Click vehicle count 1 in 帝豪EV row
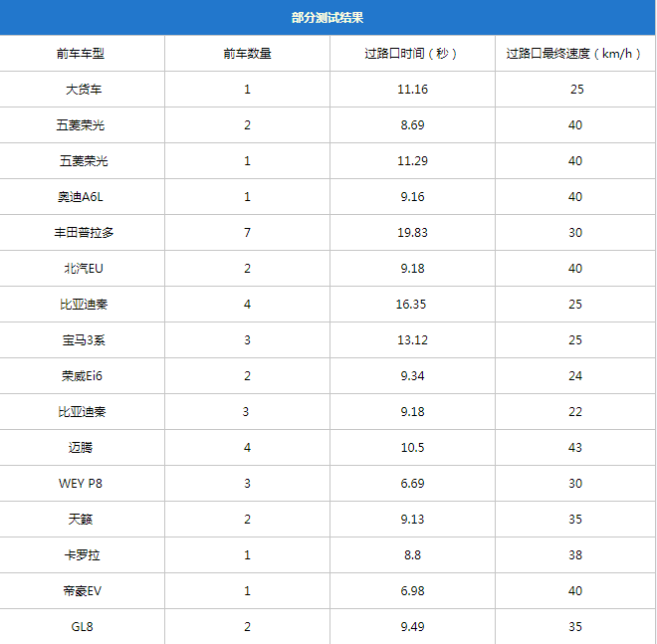657x644 pixels. pos(247,591)
